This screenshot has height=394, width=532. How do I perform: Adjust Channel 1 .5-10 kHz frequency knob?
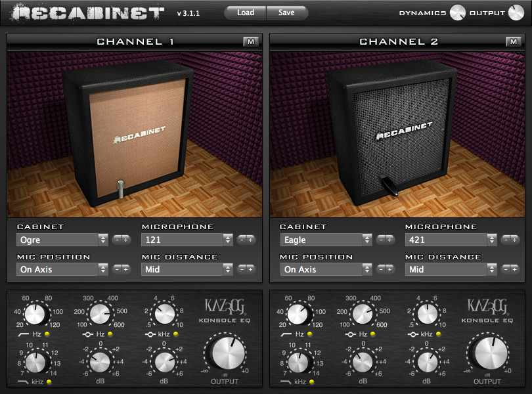pyautogui.click(x=165, y=314)
